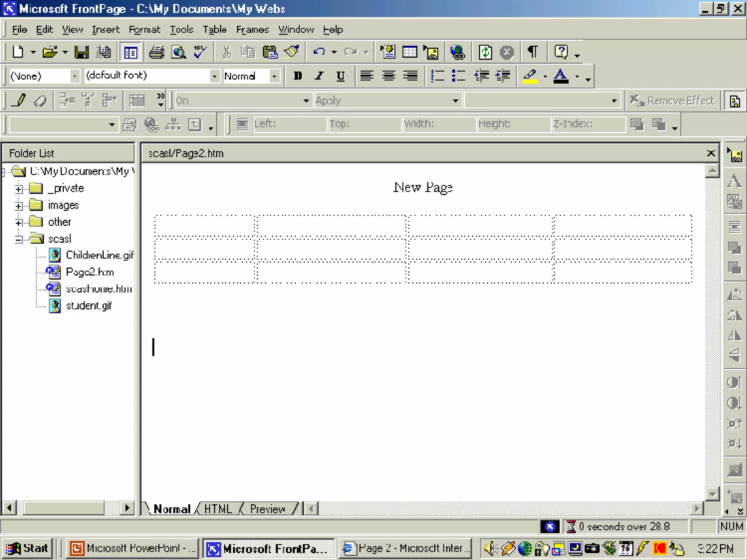Viewport: 747px width, 560px height.
Task: Click the Insert Picture From File icon
Action: click(x=431, y=52)
